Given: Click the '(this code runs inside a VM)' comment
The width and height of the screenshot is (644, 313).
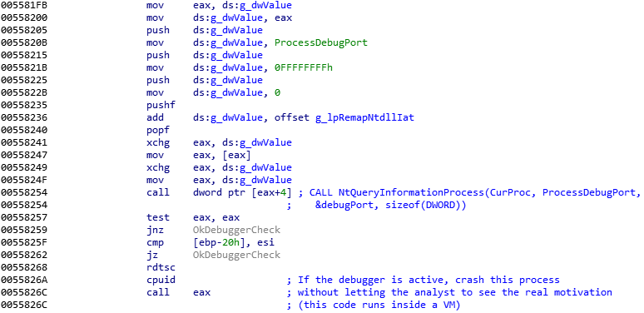Looking at the screenshot, I should (x=379, y=306).
